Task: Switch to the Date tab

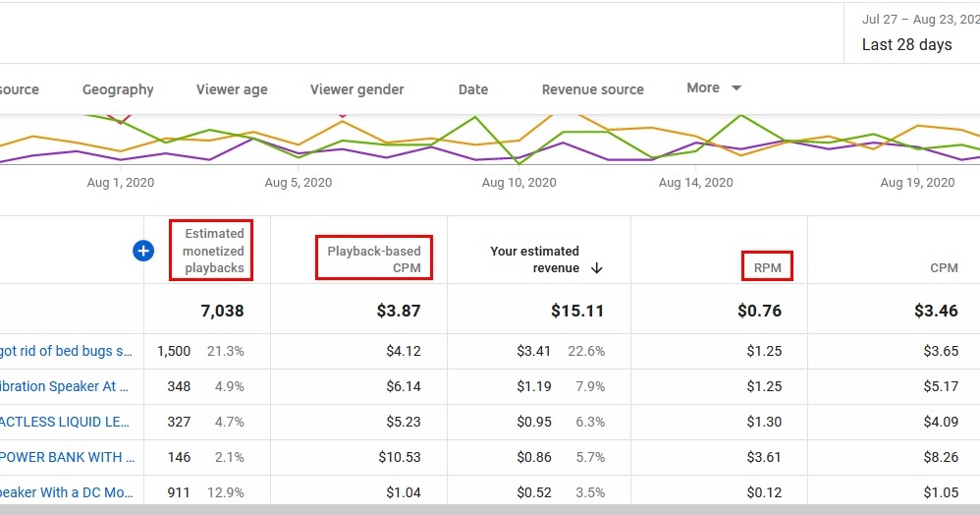Action: point(473,89)
